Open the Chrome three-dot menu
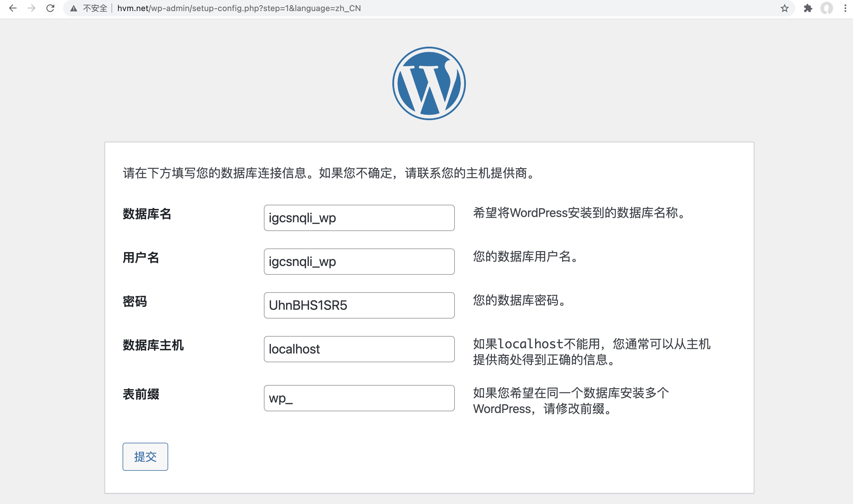 click(x=845, y=8)
